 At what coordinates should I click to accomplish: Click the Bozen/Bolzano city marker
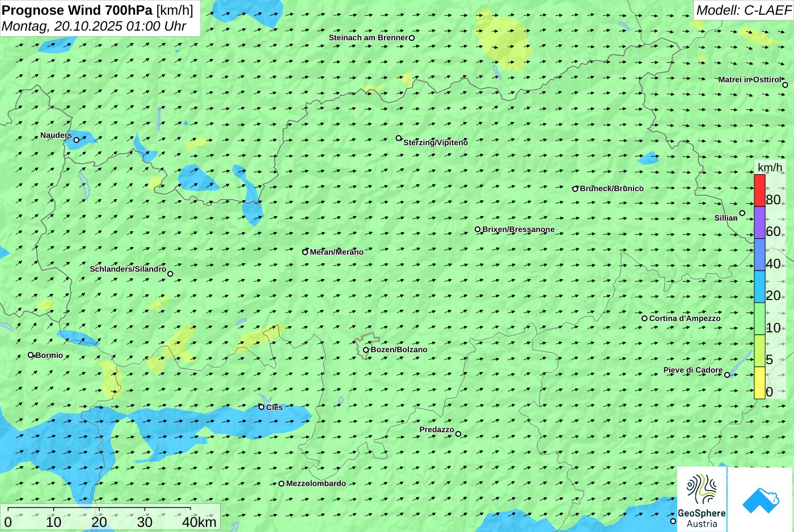(366, 350)
